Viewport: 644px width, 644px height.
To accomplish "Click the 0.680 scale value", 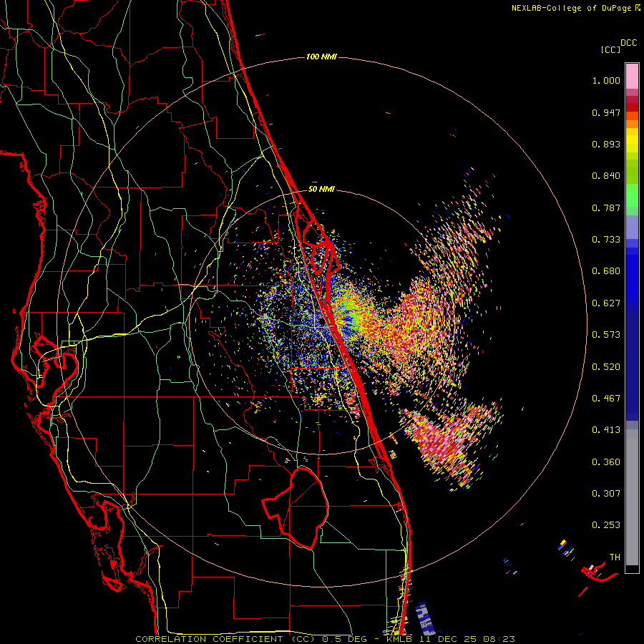I will [606, 271].
